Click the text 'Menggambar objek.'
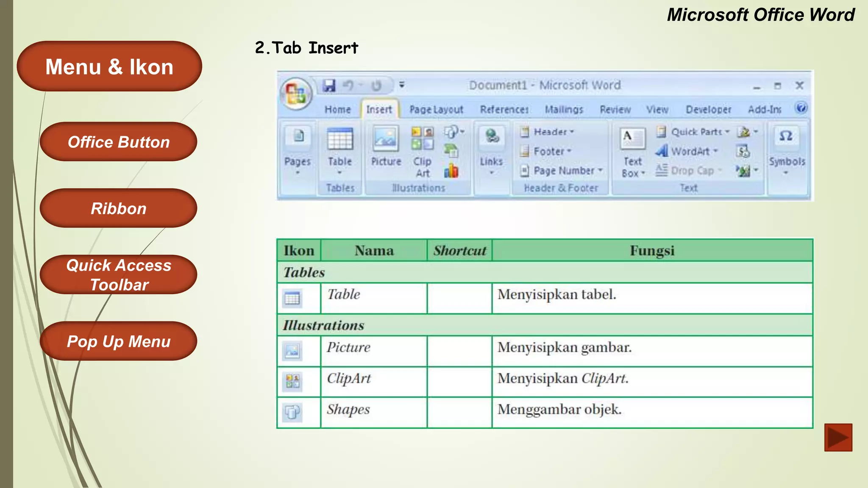868x488 pixels. click(559, 410)
